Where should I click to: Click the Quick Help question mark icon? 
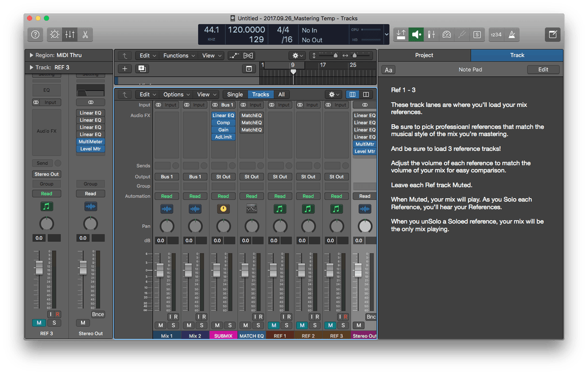(34, 34)
